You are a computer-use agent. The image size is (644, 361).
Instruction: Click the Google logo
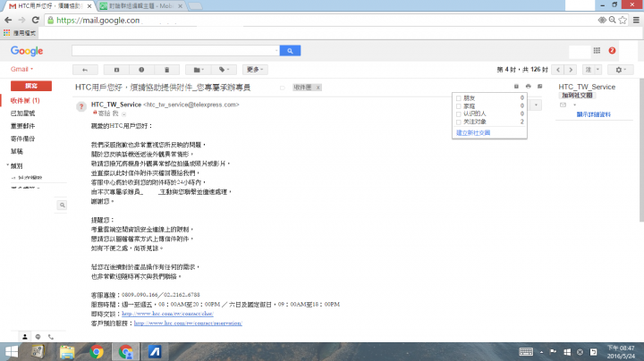(x=27, y=51)
